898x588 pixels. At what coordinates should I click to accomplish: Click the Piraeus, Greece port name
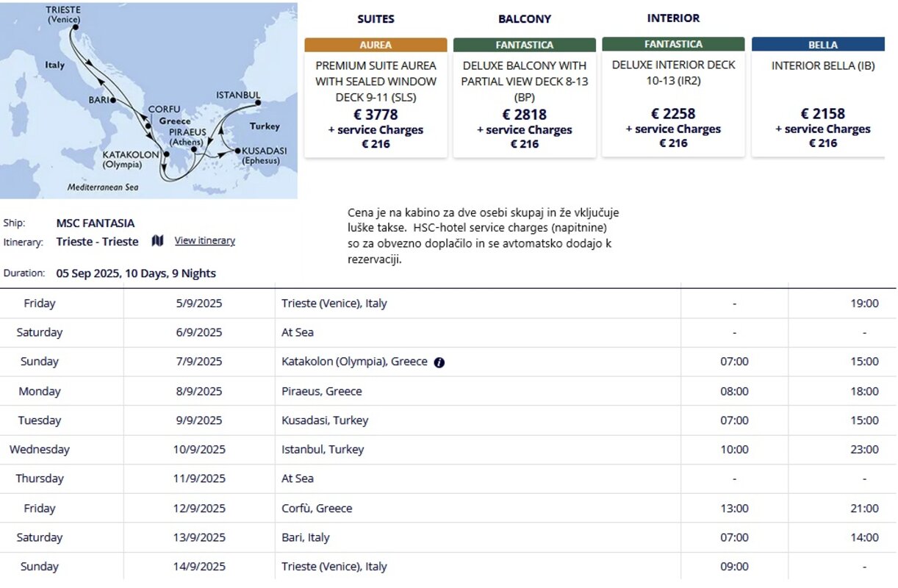[322, 391]
